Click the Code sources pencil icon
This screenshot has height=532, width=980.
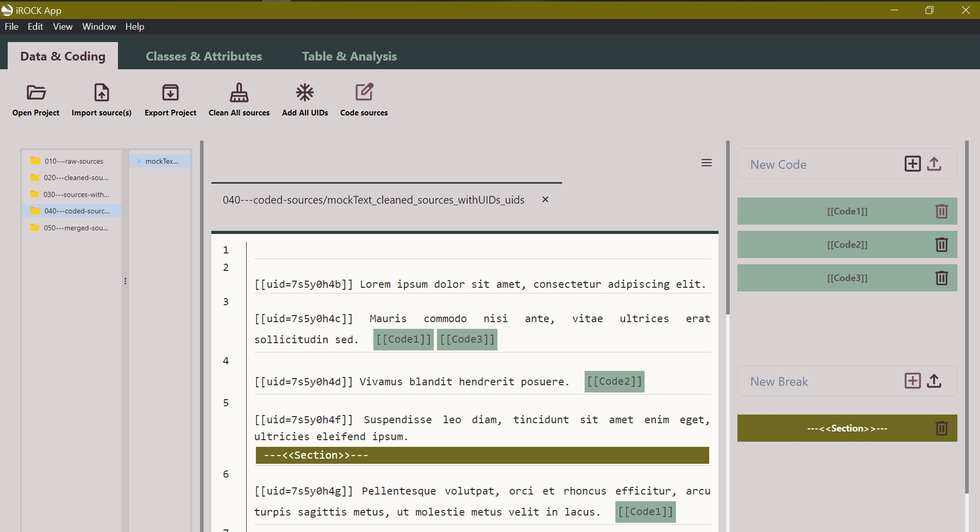(x=364, y=93)
